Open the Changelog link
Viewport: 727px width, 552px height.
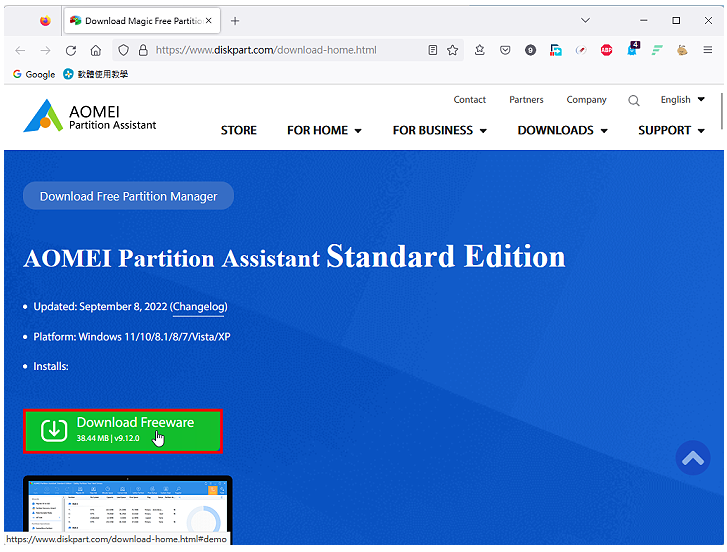pos(198,307)
